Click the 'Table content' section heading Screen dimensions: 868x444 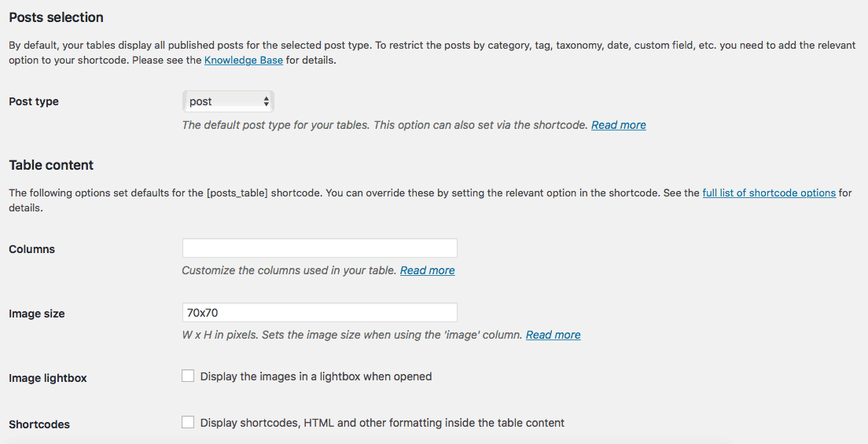point(51,165)
